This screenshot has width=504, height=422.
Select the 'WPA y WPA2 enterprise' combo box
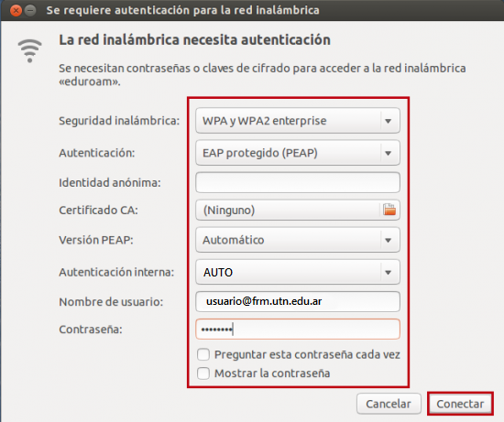[298, 121]
